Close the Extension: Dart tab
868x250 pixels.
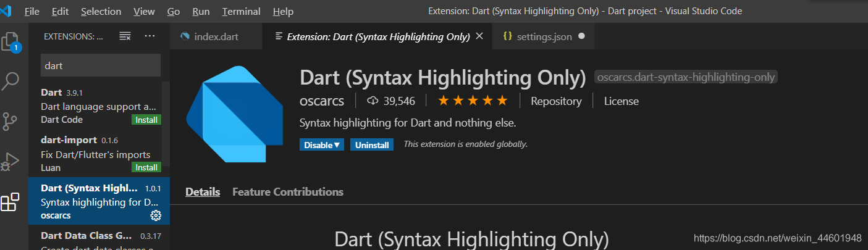coord(479,36)
